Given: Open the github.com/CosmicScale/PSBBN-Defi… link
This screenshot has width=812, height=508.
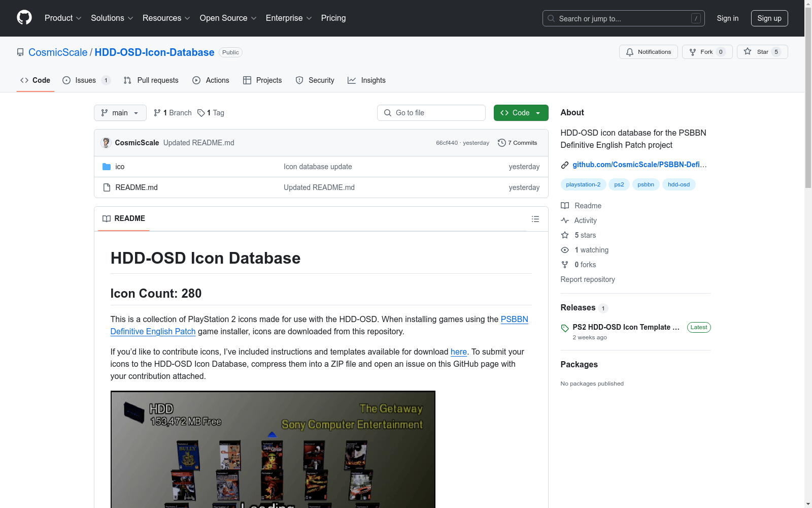Looking at the screenshot, I should tap(639, 165).
